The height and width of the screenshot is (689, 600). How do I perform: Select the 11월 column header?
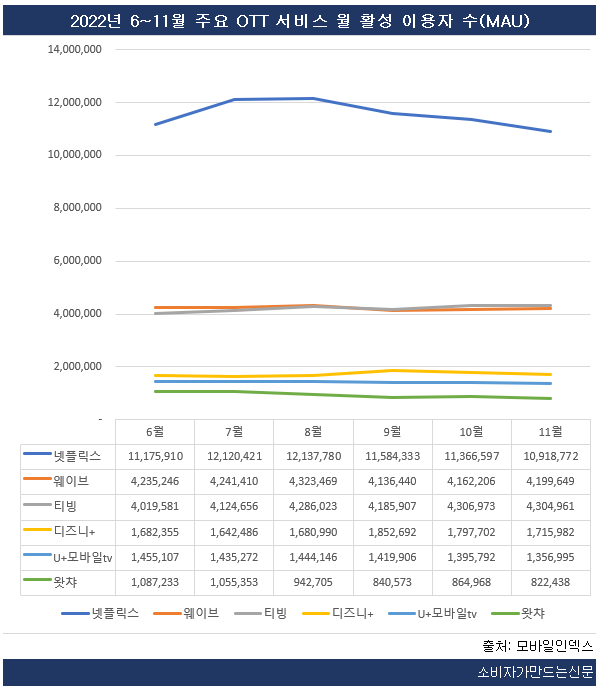point(550,432)
